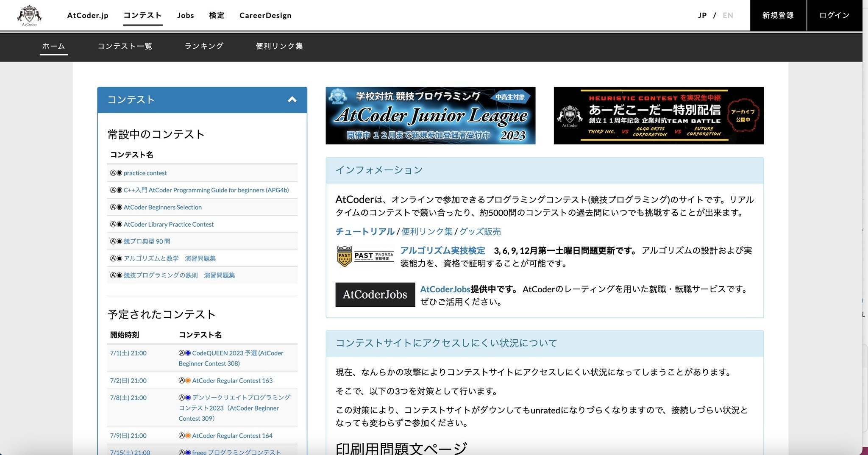Image resolution: width=868 pixels, height=455 pixels.
Task: Click the 新規登録 button
Action: tap(778, 16)
